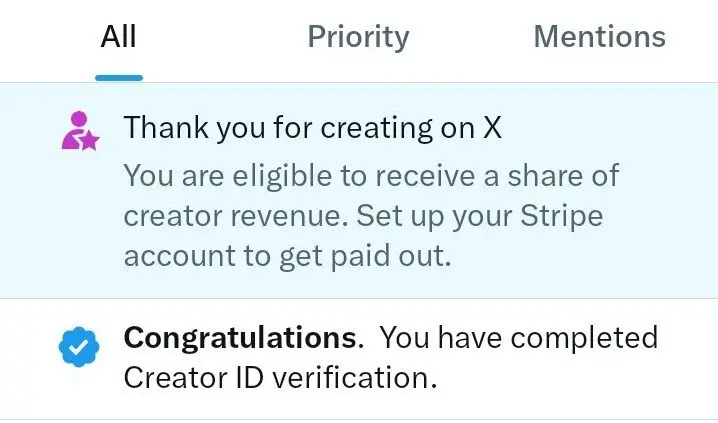Click "Set up your Stripe" text
Image resolution: width=718 pixels, height=423 pixels.
(479, 216)
